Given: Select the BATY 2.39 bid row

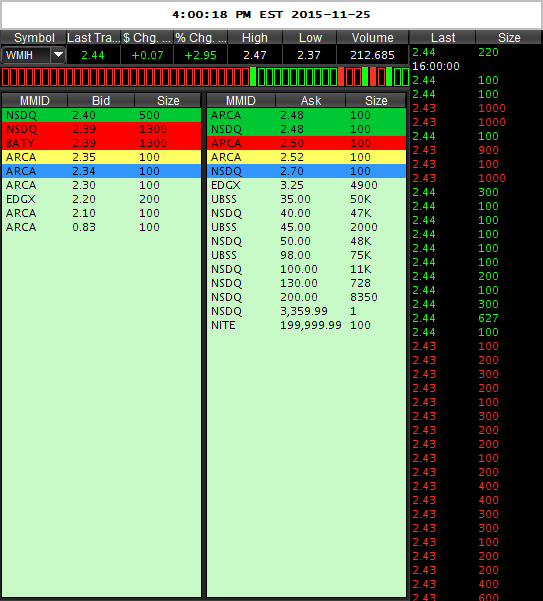Looking at the screenshot, I should 102,143.
